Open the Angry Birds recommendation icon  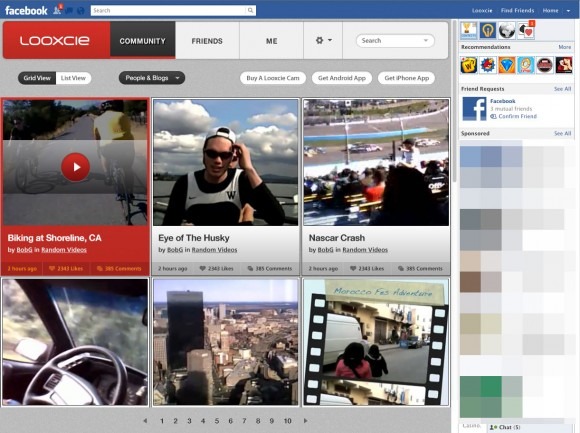(488, 65)
